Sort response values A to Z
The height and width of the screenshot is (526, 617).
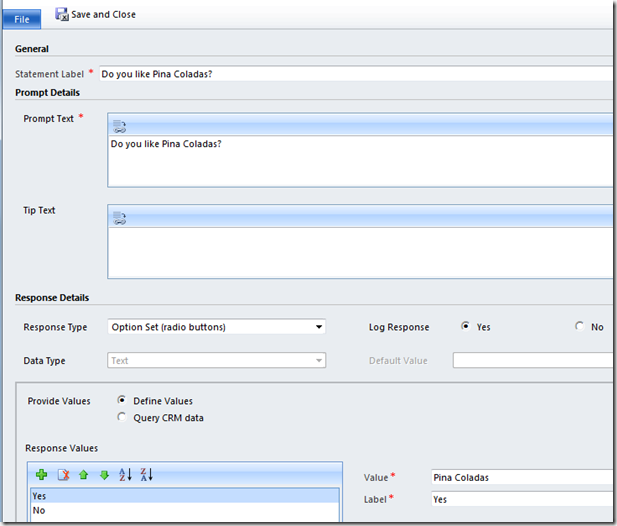coord(125,474)
